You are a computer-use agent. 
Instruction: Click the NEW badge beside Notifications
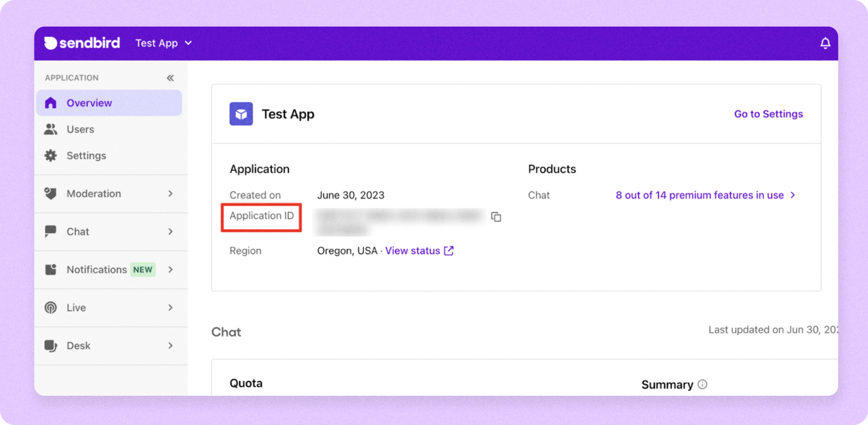click(x=143, y=269)
